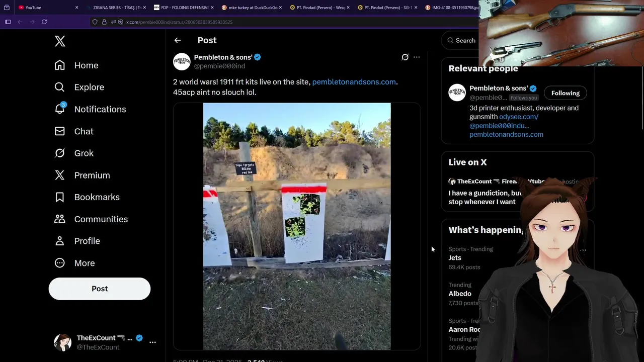Open the post's three-dot options menu

417,57
